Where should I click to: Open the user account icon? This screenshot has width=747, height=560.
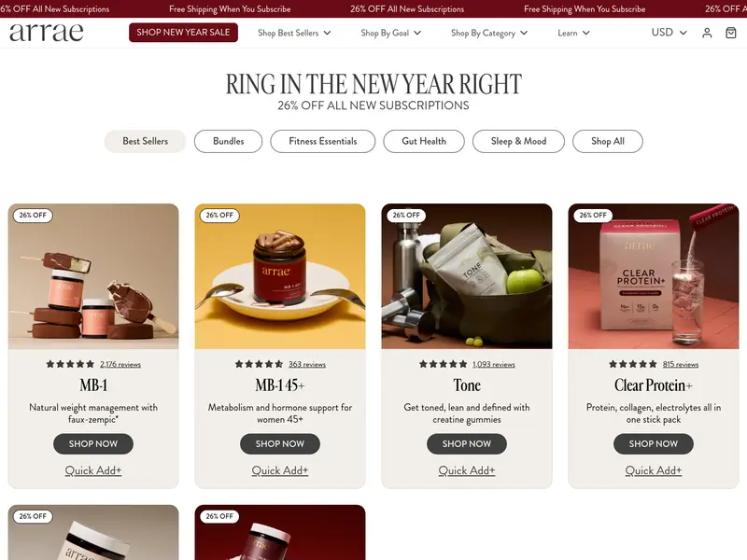point(707,33)
